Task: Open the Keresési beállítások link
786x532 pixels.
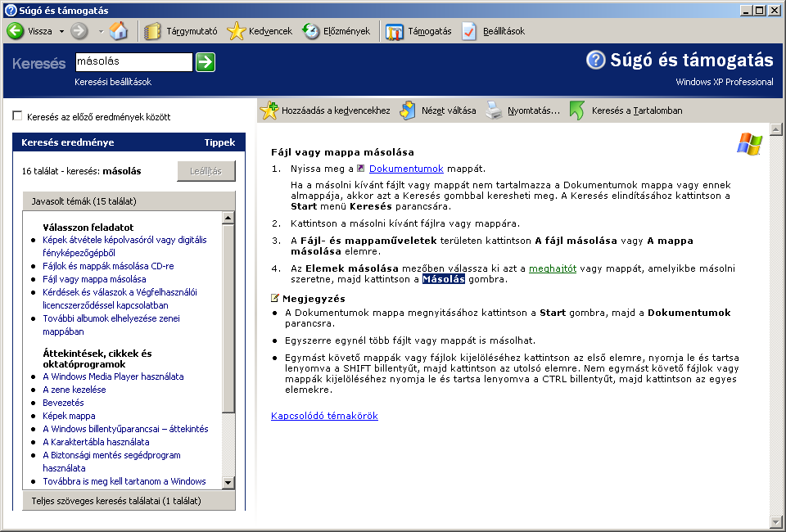Action: pos(113,82)
